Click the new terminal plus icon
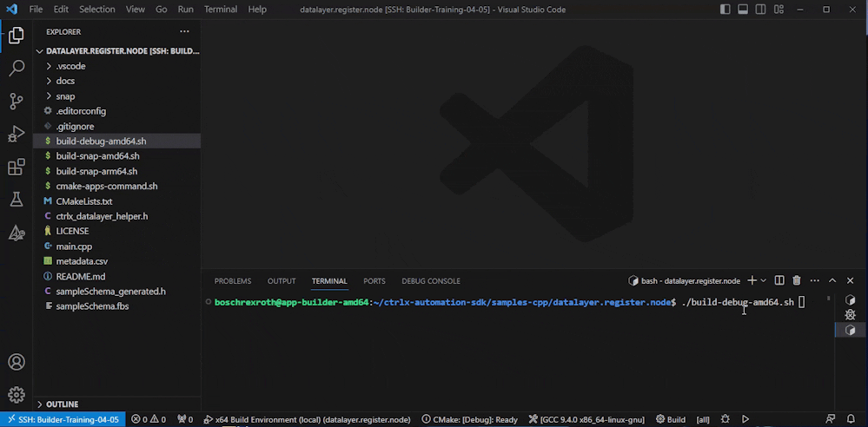This screenshot has height=427, width=868. [752, 280]
